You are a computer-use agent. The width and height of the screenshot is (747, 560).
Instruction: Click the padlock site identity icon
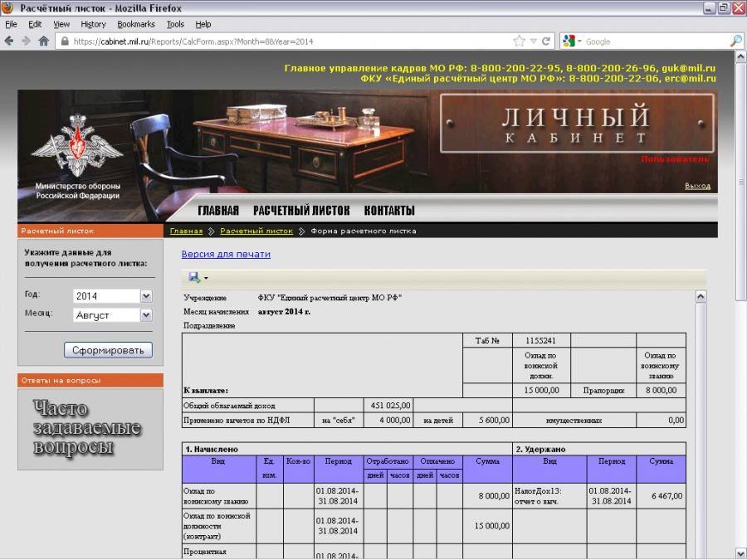[x=65, y=41]
